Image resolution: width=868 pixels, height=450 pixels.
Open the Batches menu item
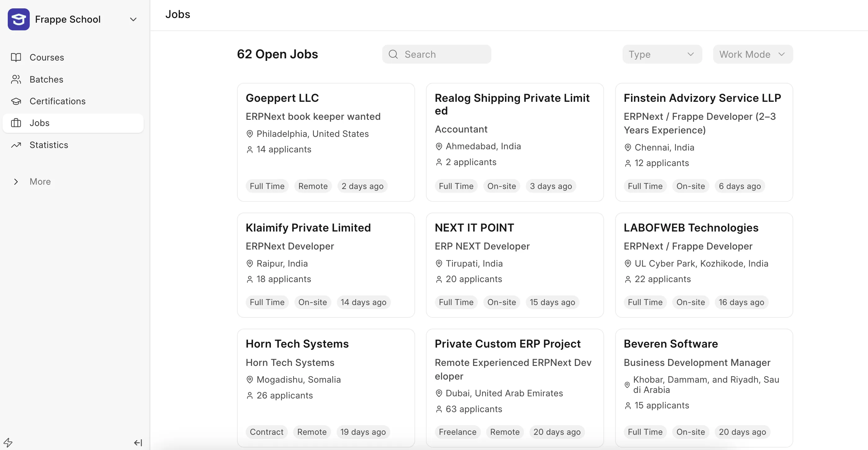tap(47, 79)
